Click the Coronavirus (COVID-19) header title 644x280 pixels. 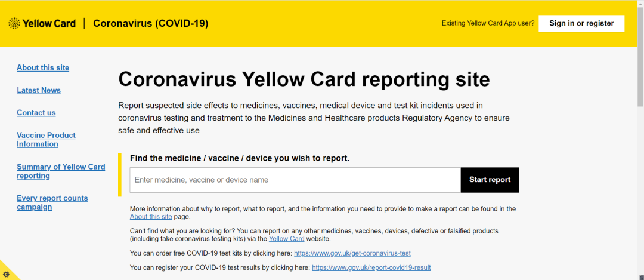[x=151, y=23]
